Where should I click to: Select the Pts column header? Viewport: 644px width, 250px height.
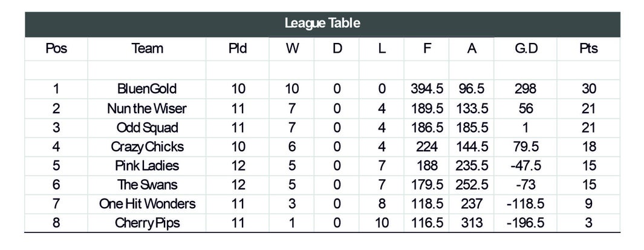(x=588, y=48)
